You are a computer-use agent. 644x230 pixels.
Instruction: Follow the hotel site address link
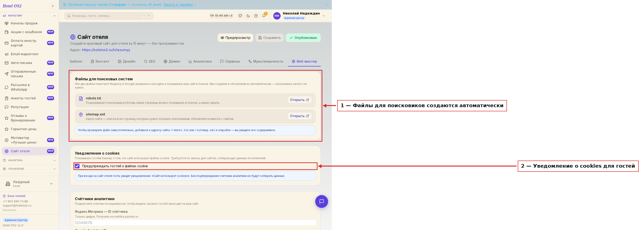106,50
